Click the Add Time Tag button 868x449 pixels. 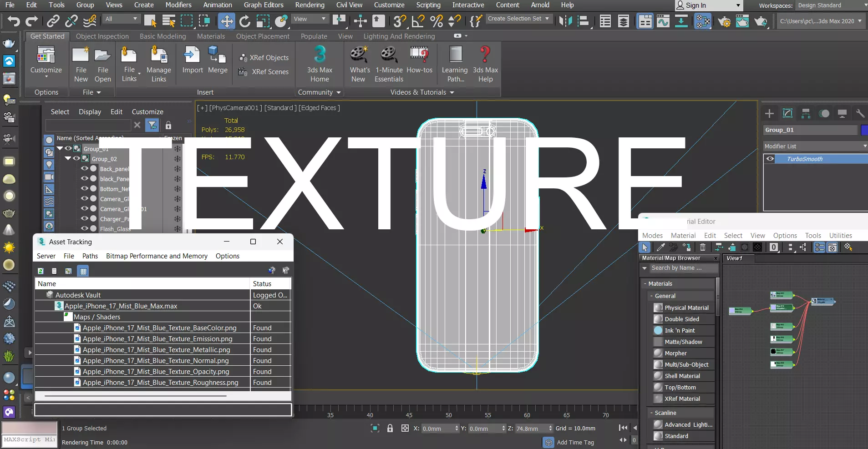point(569,442)
